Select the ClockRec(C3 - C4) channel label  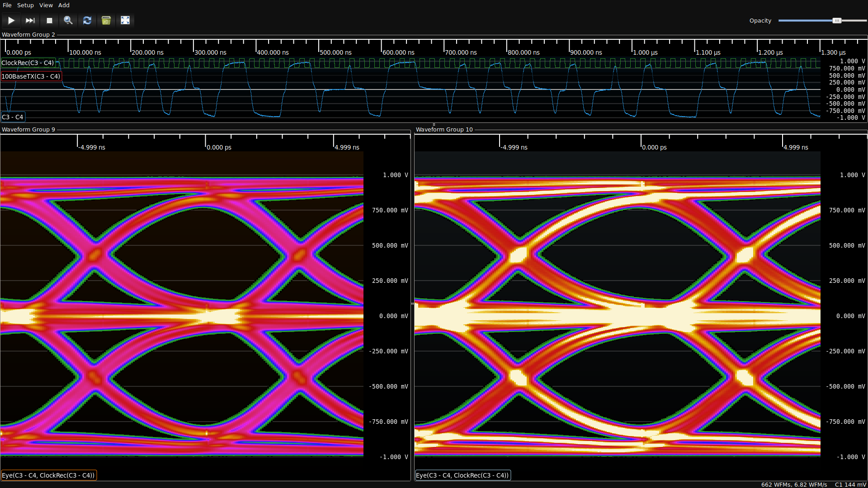[x=28, y=63]
